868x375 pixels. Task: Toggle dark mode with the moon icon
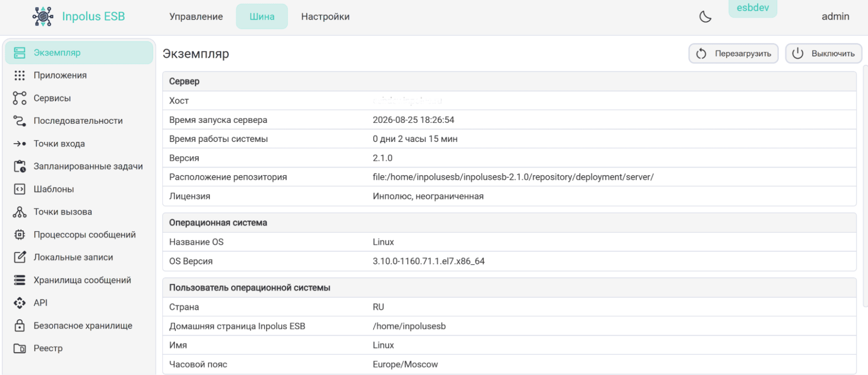705,17
